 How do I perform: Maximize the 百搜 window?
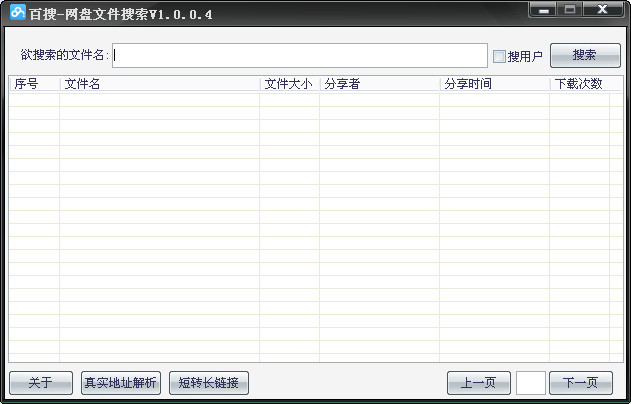pyautogui.click(x=569, y=10)
